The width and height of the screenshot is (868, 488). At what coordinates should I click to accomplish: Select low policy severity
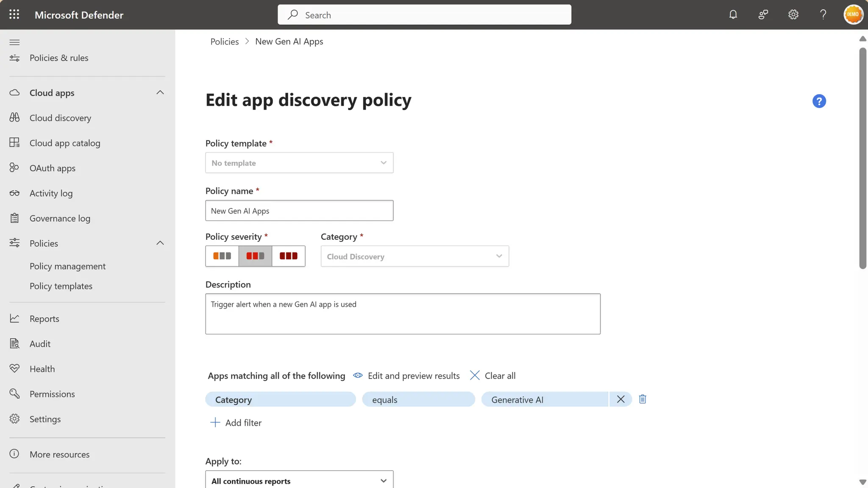222,256
